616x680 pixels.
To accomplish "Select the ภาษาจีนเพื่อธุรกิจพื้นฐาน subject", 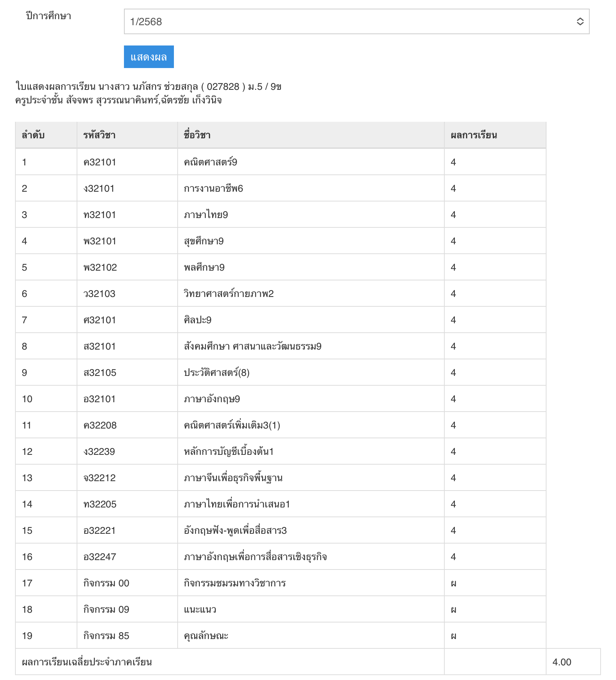I will (233, 478).
